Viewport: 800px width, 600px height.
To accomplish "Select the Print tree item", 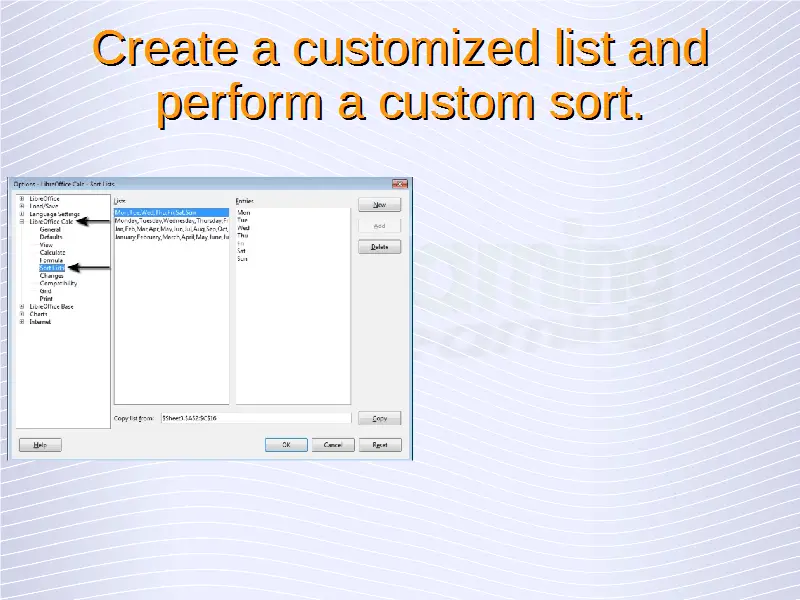I will [x=46, y=298].
